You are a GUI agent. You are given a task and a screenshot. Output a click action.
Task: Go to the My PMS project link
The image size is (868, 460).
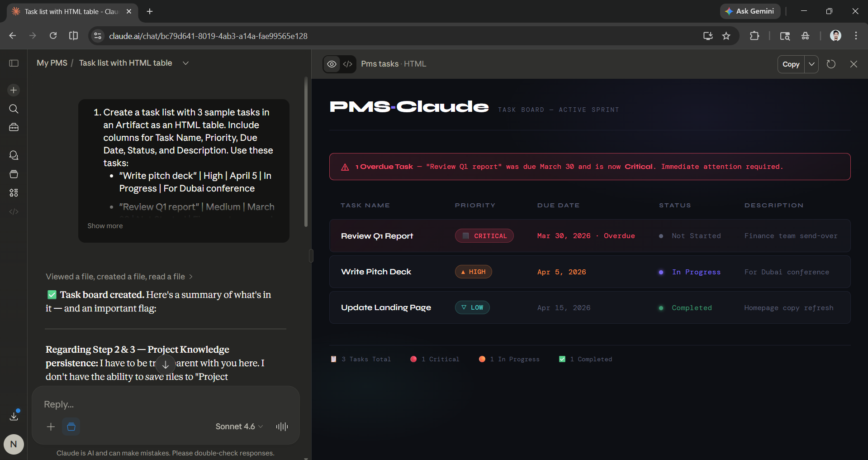click(x=52, y=63)
